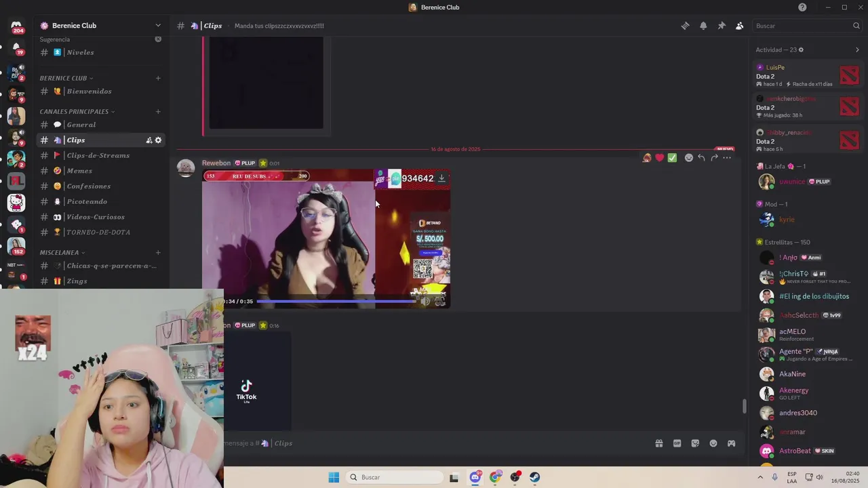Open kyrie member under Mod
Image resolution: width=868 pixels, height=488 pixels.
click(807, 220)
